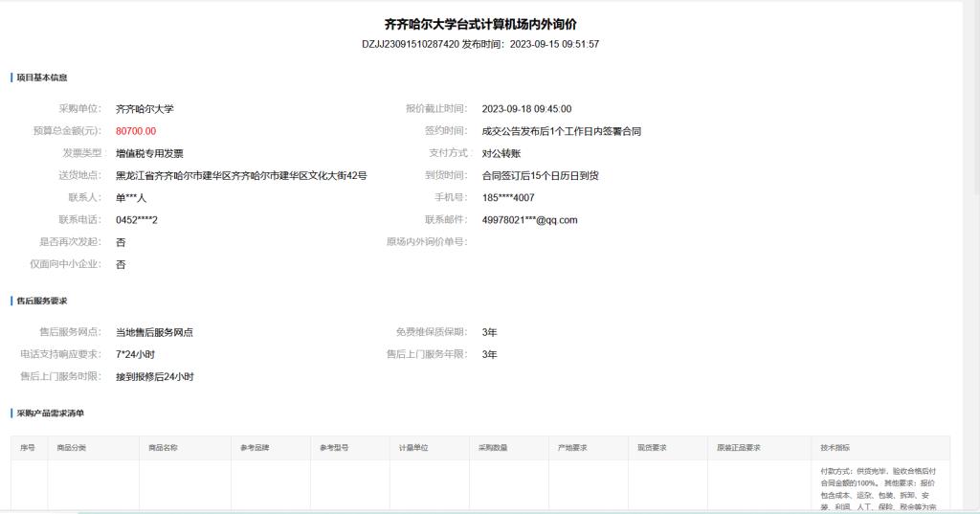
Task: Click the 商品分类 column header
Action: coord(72,448)
